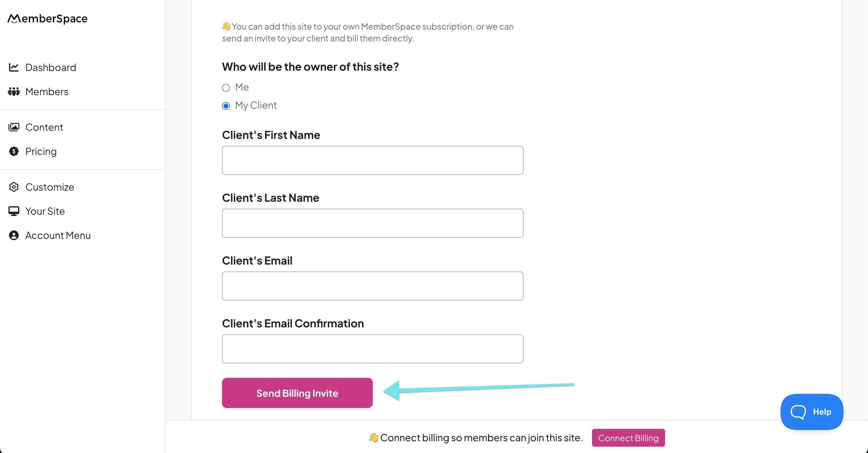The height and width of the screenshot is (453, 868).
Task: Click the Members people icon
Action: point(14,92)
